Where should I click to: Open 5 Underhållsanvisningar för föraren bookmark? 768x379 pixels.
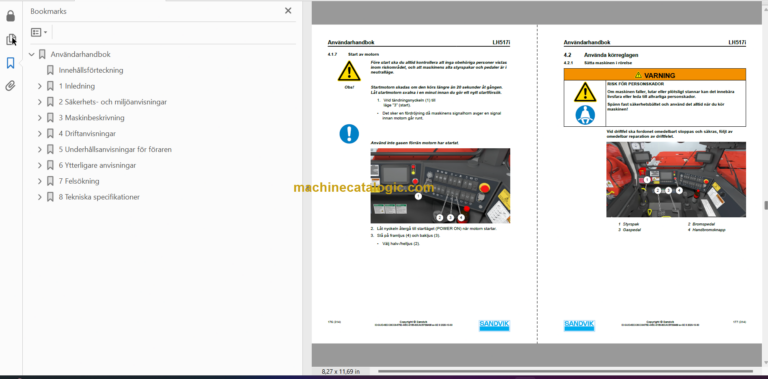pos(115,149)
